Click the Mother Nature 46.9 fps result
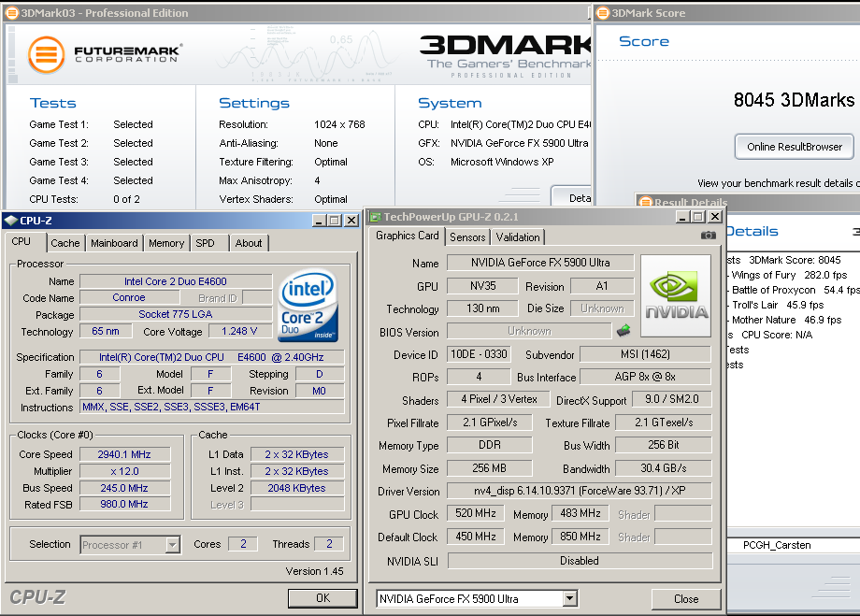860x616 pixels. coord(786,320)
